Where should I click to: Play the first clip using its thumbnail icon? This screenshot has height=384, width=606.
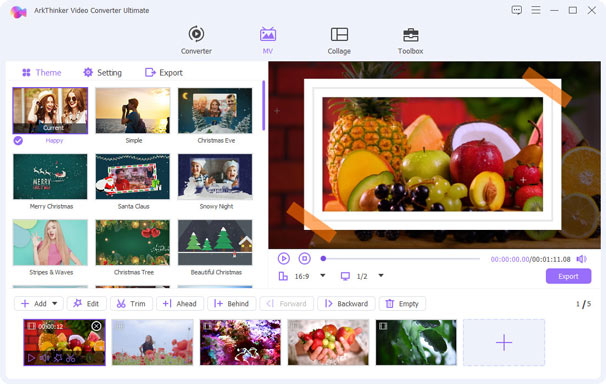[31, 358]
